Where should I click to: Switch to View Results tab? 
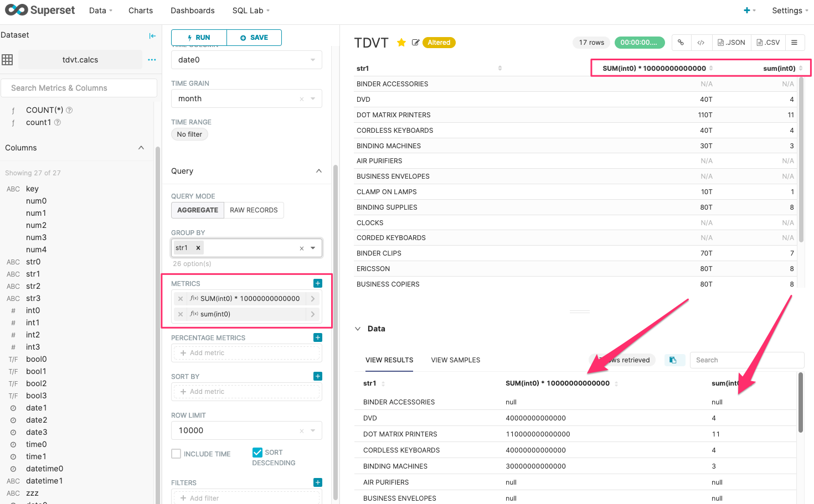click(389, 360)
